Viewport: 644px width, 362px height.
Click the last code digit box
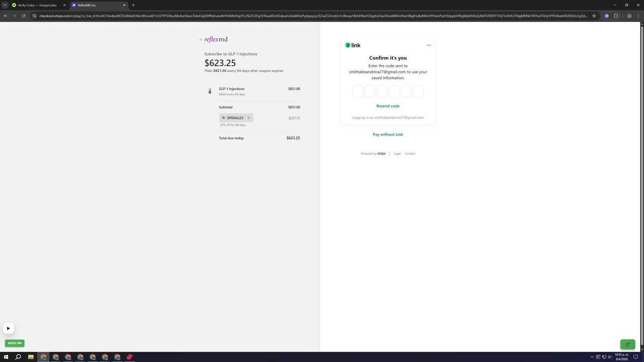pyautogui.click(x=418, y=91)
